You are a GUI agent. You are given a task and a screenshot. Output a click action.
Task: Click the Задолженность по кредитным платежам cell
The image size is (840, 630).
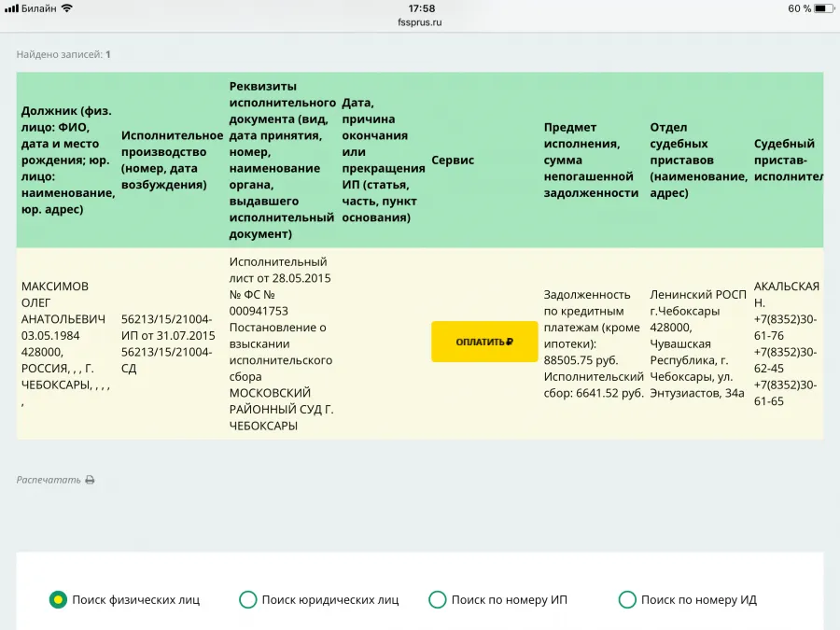[594, 343]
